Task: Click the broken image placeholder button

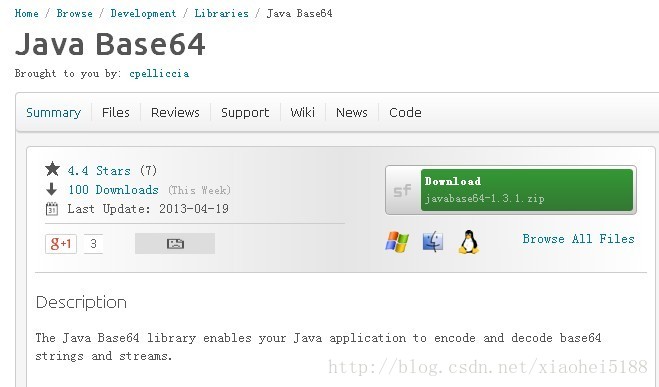Action: click(175, 244)
